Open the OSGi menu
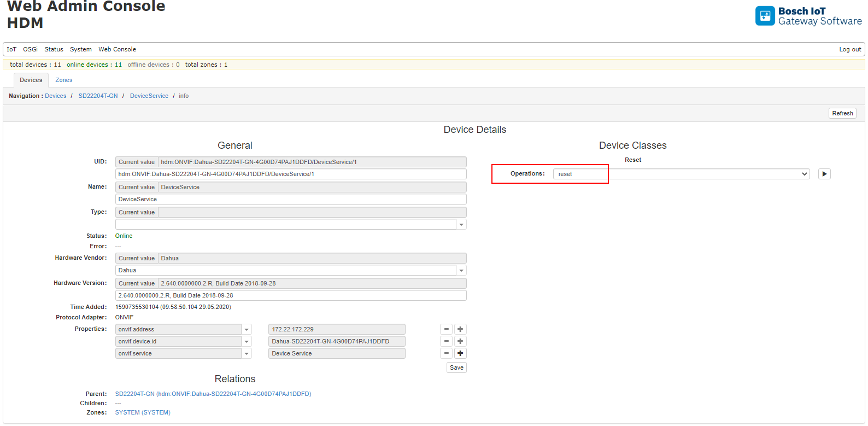Viewport: 868px width, 426px height. coord(30,49)
